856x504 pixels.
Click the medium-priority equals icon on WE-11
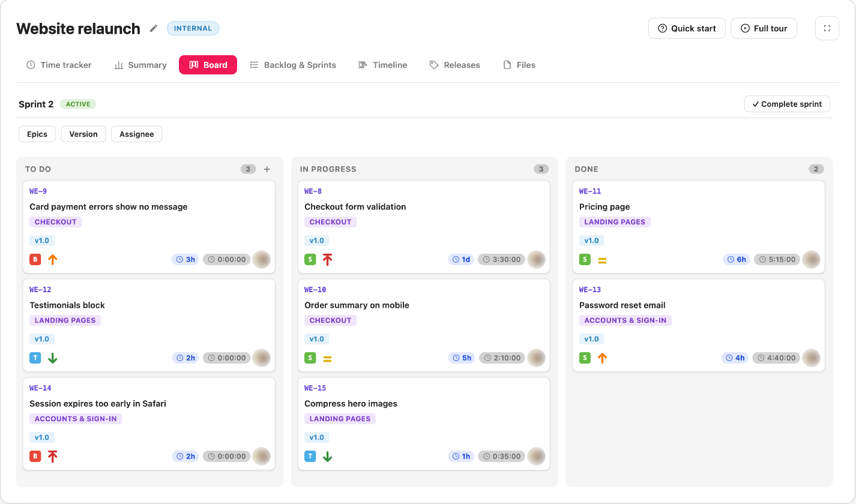coord(602,260)
